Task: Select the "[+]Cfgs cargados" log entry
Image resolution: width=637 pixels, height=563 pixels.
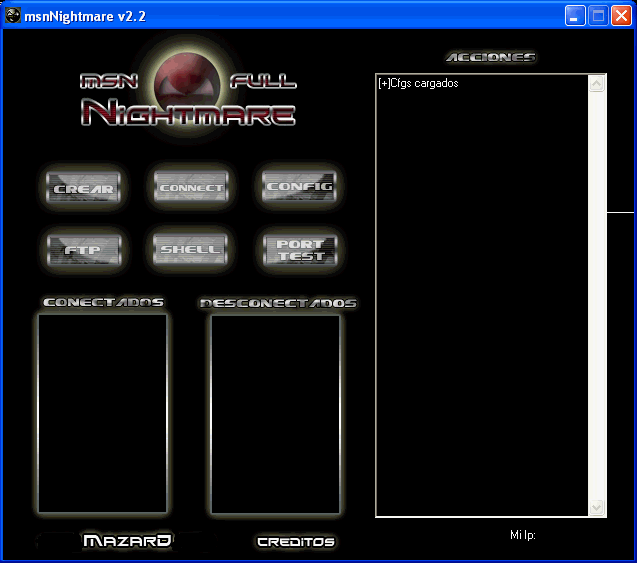Action: coord(419,84)
